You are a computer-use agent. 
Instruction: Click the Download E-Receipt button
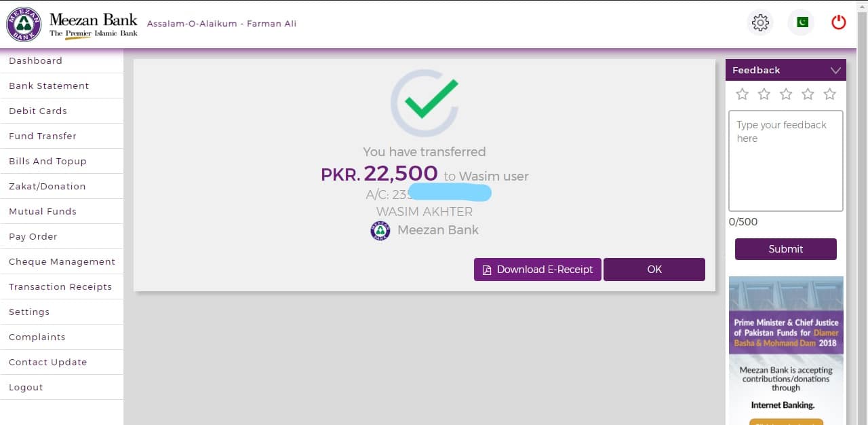click(x=537, y=270)
